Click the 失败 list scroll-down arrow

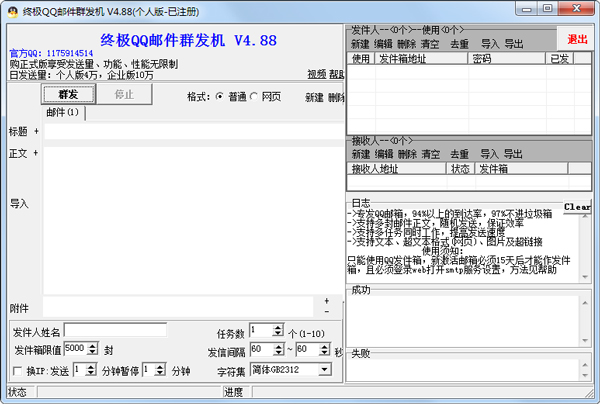(585, 375)
